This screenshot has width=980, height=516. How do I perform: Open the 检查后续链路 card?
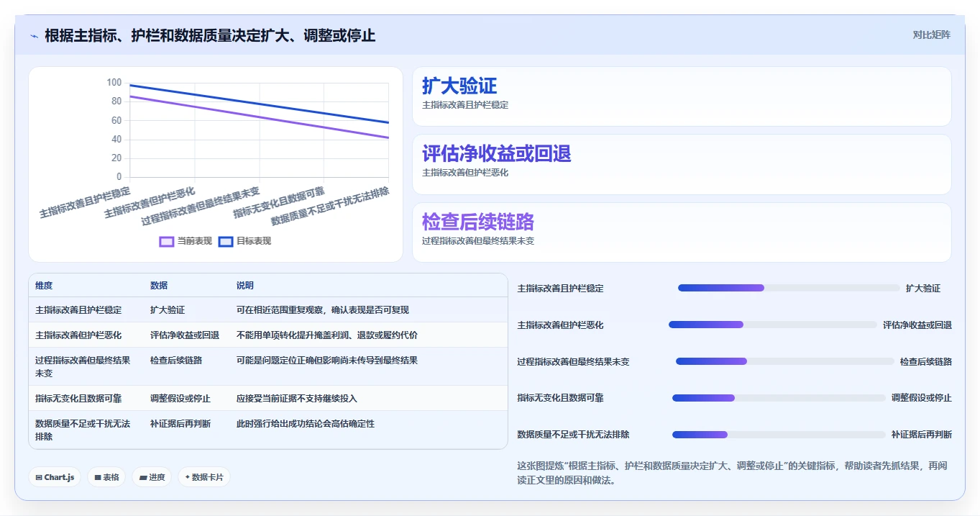pos(681,232)
